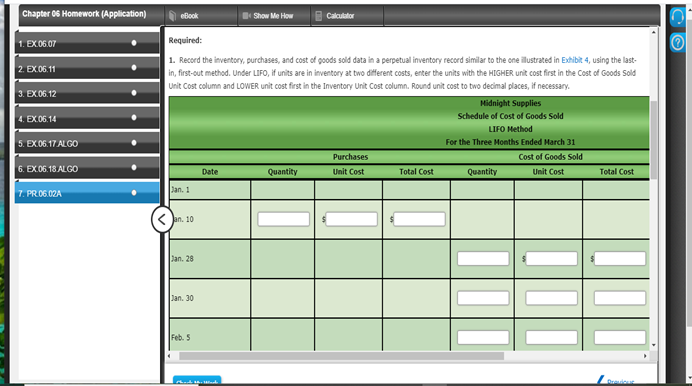Click Jan. 28 Cost of Goods Sold Quantity field
Image resolution: width=692 pixels, height=386 pixels.
point(483,259)
